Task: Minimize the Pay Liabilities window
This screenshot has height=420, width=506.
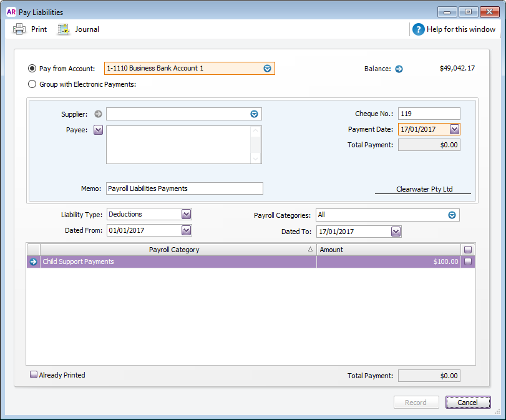Action: 447,12
